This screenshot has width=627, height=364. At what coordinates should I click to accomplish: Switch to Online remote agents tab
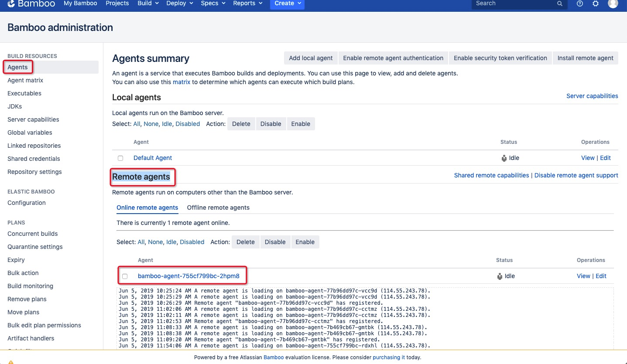147,208
